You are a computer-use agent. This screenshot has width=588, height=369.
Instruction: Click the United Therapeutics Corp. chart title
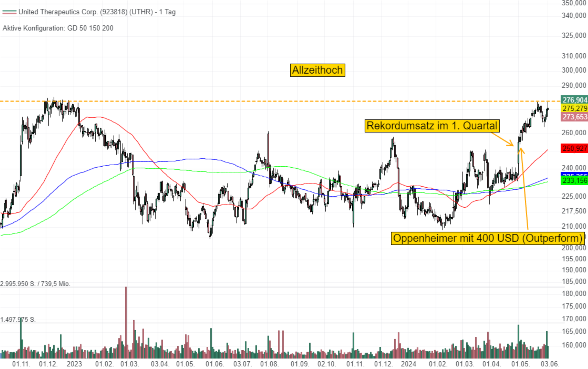tap(97, 12)
